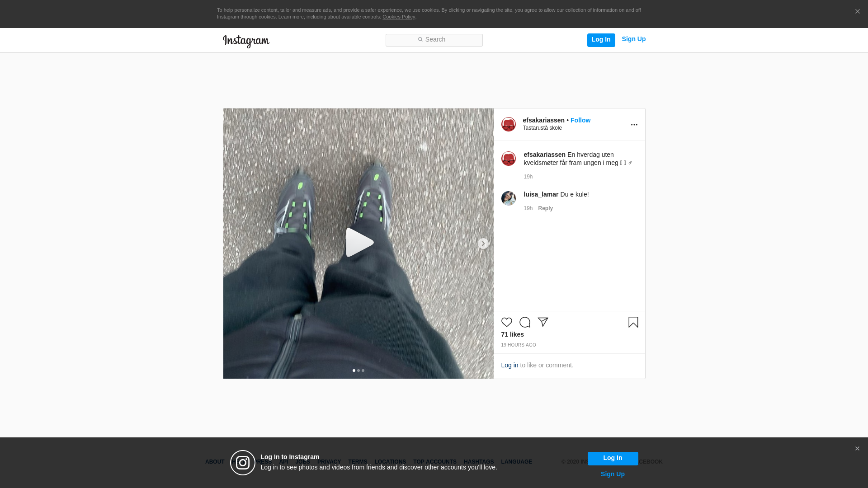
Task: Click efsakariassen avatar next to caption
Action: [x=508, y=159]
